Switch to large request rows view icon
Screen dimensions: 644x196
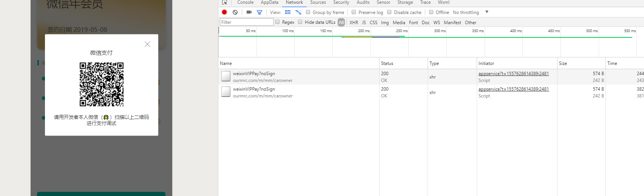(x=288, y=12)
